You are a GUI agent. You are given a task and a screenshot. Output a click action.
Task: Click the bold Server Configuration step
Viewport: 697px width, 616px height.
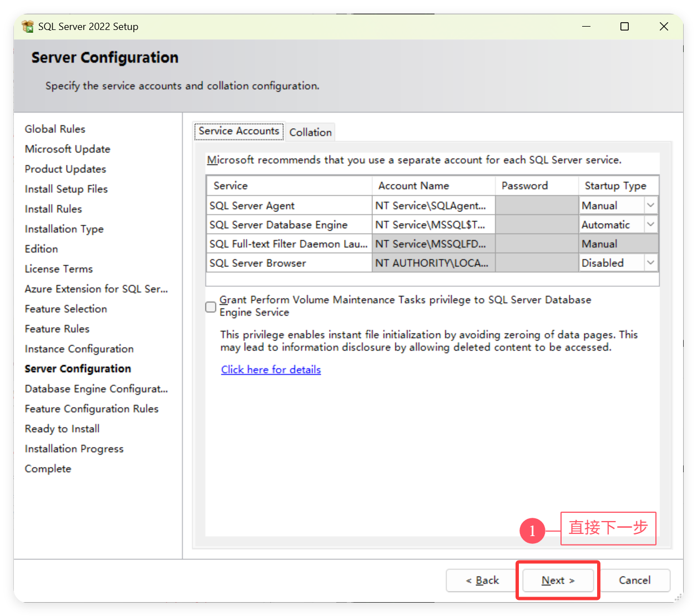(78, 368)
